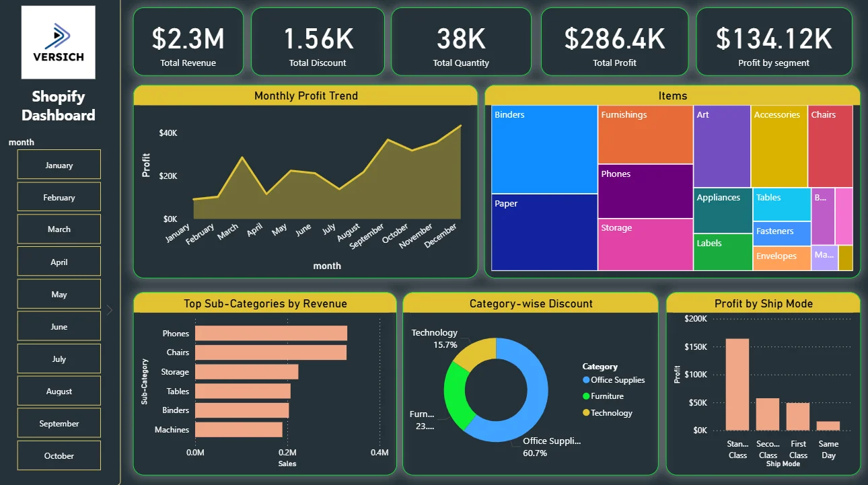Select February in month slicer
Screen dimensions: 868x485
click(59, 197)
